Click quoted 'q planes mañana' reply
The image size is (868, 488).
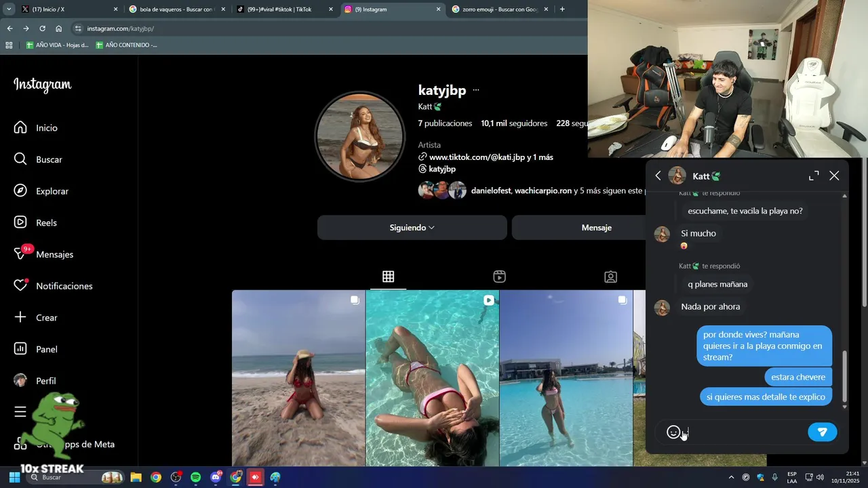coord(717,284)
